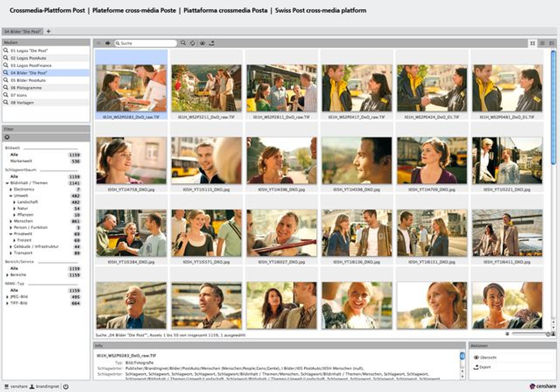Select 05 Bilder PostAuto saved search

[x=46, y=80]
